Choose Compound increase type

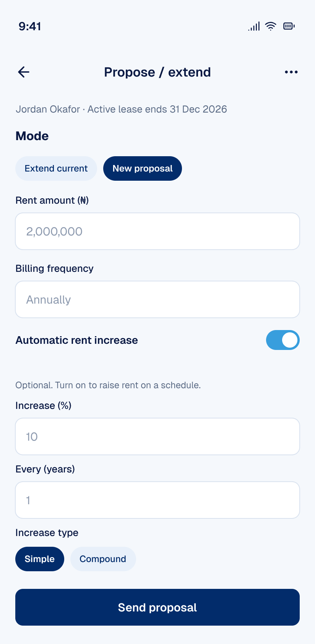pyautogui.click(x=103, y=559)
